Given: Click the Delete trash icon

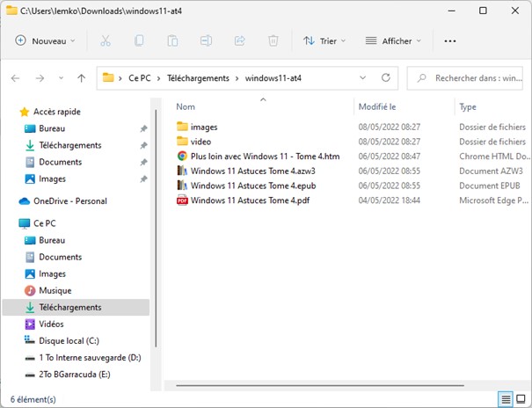Looking at the screenshot, I should point(273,40).
